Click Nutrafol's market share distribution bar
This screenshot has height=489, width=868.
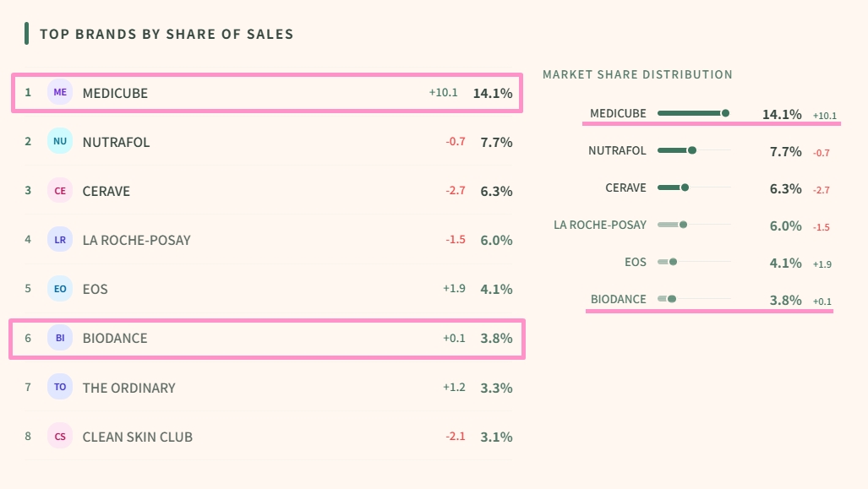(693, 150)
